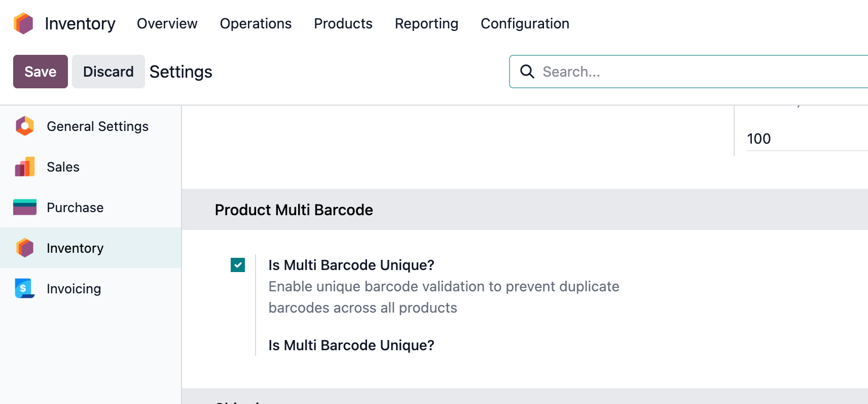Uncheck the Is Multi Barcode Unique checkbox

pos(237,265)
